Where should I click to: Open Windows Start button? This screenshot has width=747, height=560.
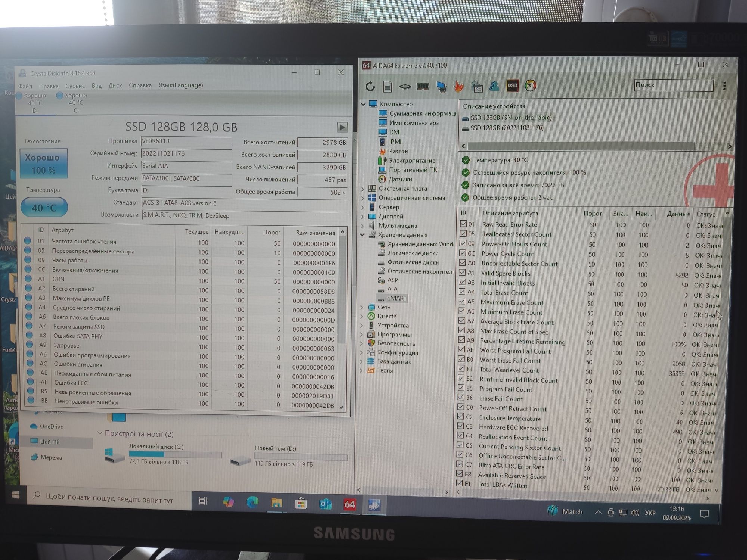(x=15, y=495)
